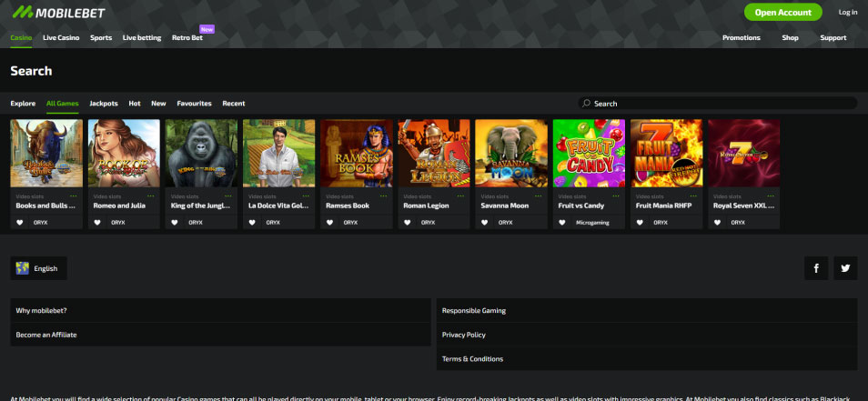The width and height of the screenshot is (868, 401).
Task: Switch to Explore tab
Action: point(23,104)
